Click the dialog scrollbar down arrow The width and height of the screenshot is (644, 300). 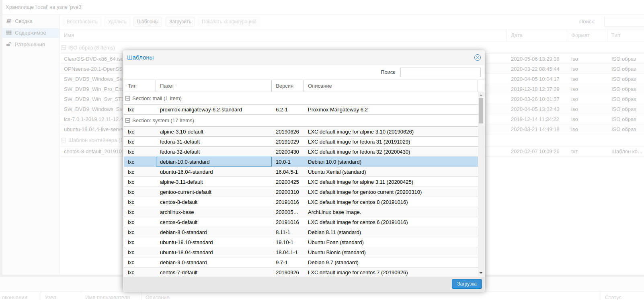coord(481,273)
